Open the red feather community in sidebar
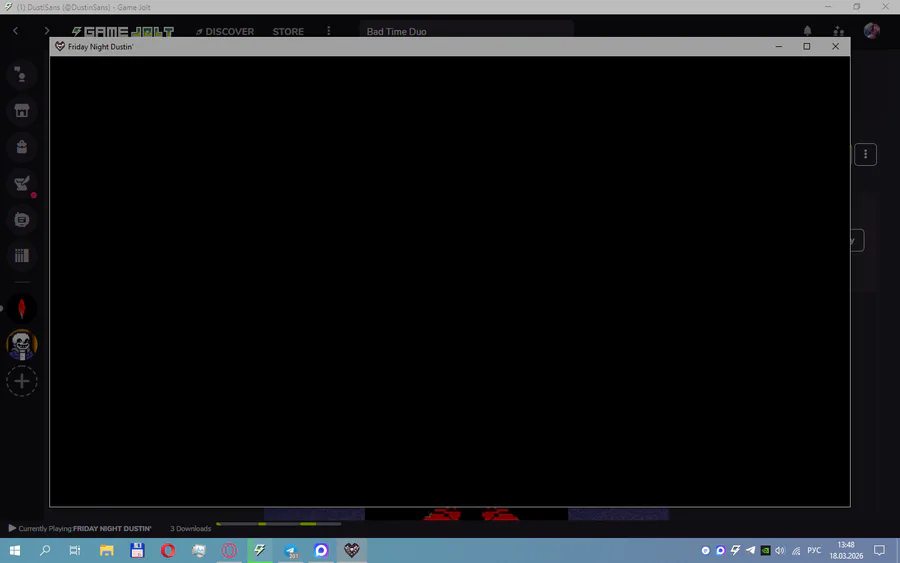 pyautogui.click(x=22, y=309)
